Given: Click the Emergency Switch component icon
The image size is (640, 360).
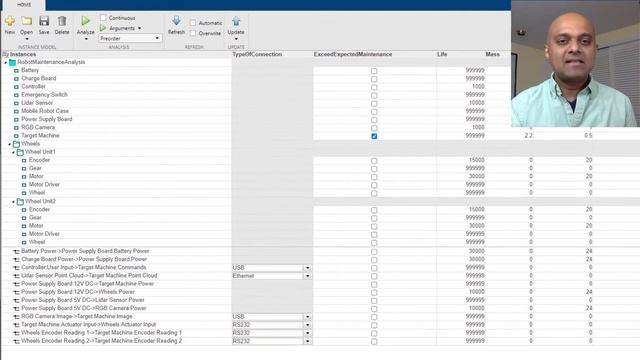Looking at the screenshot, I should click(16, 95).
